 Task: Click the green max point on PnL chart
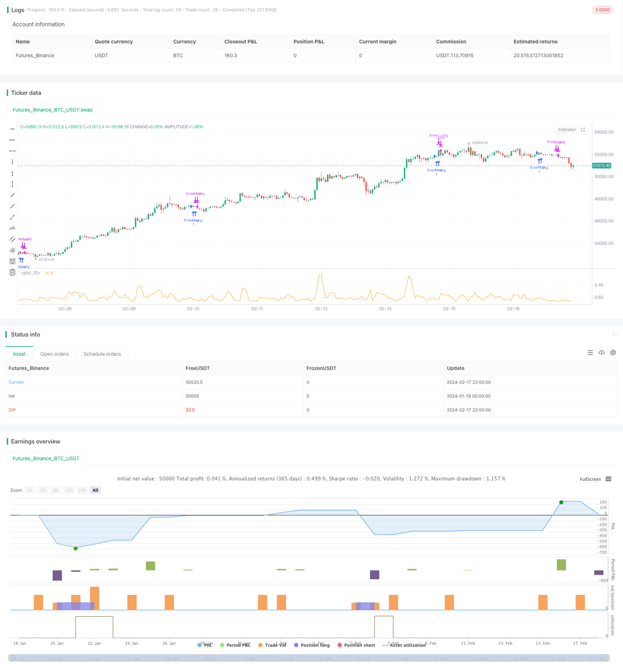click(561, 502)
